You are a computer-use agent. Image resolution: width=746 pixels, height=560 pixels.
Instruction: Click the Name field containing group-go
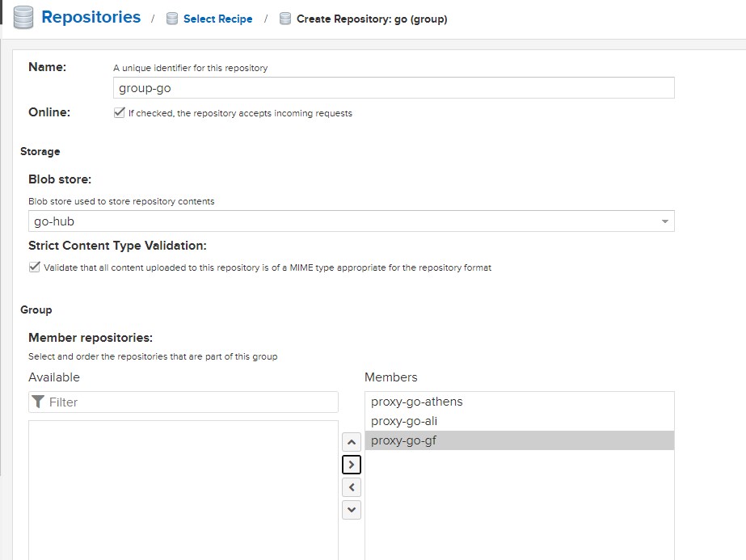394,88
